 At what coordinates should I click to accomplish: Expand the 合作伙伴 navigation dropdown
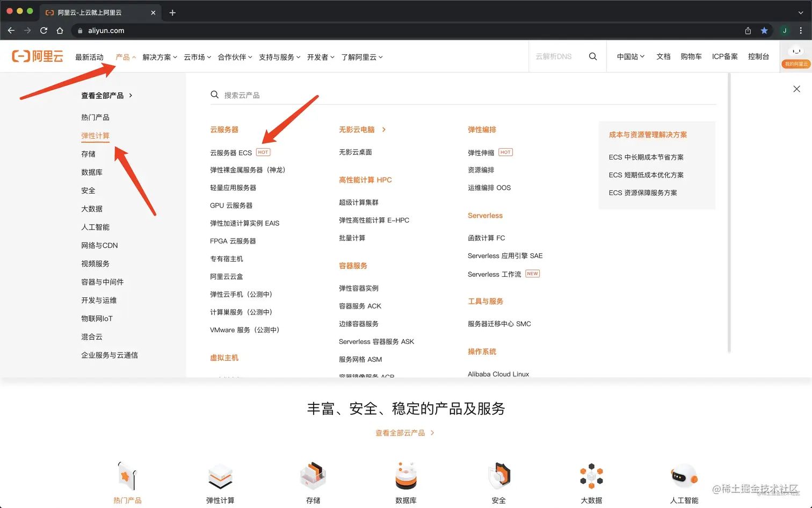pyautogui.click(x=235, y=57)
